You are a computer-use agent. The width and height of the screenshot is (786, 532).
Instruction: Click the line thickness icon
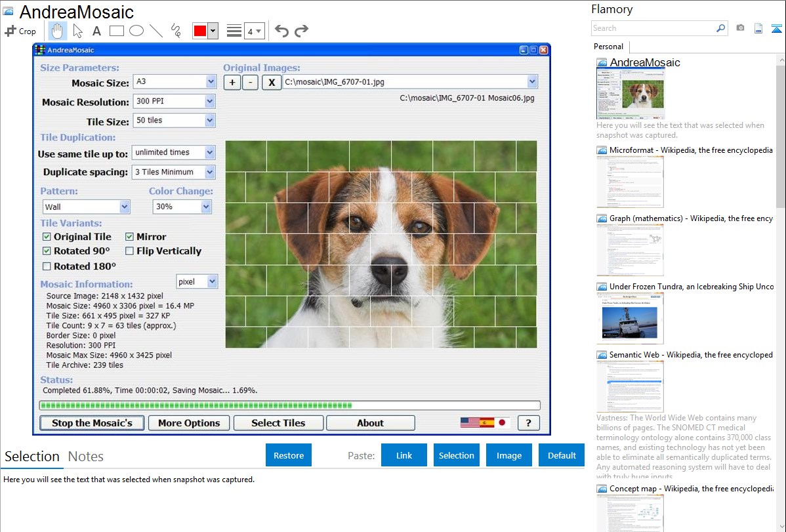point(234,31)
